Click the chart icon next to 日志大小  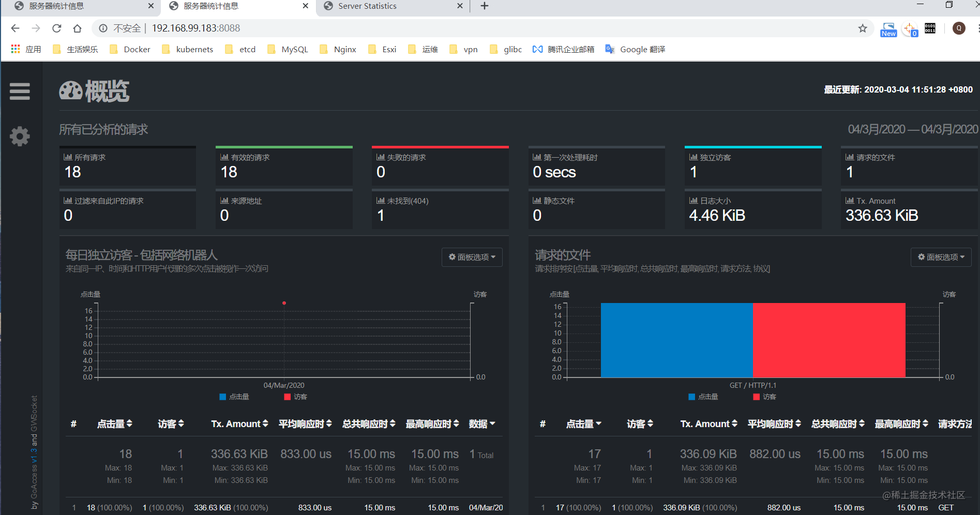(x=695, y=201)
